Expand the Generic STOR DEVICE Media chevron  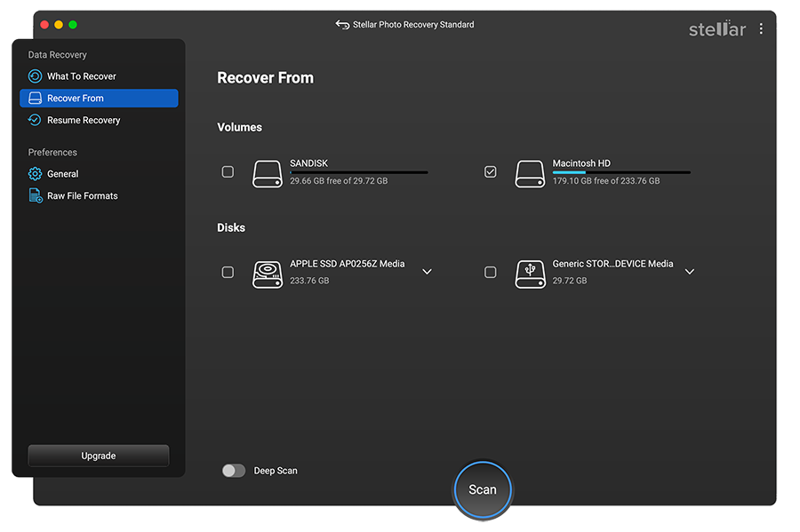(x=689, y=272)
